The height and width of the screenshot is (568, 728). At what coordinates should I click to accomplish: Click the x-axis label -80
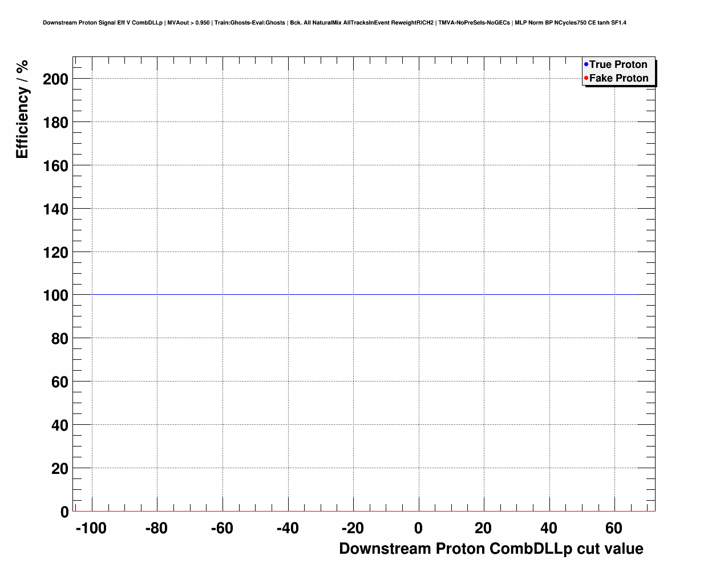(x=156, y=529)
